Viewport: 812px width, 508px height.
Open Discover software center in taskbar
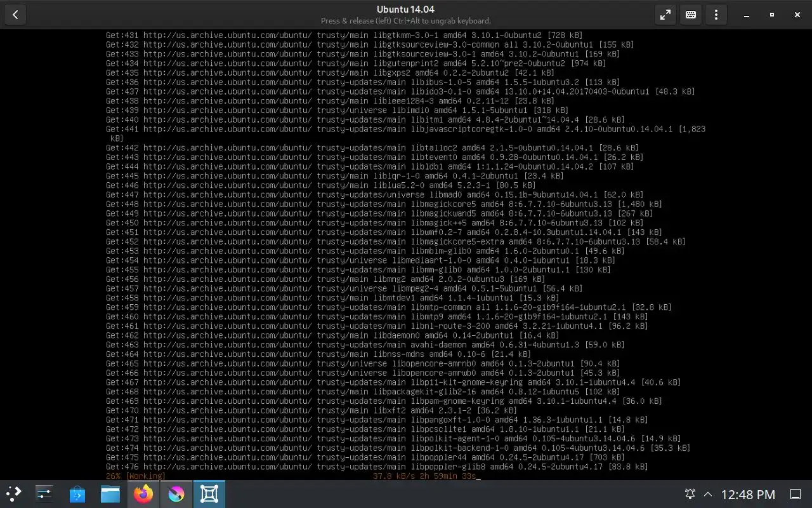[x=77, y=493]
